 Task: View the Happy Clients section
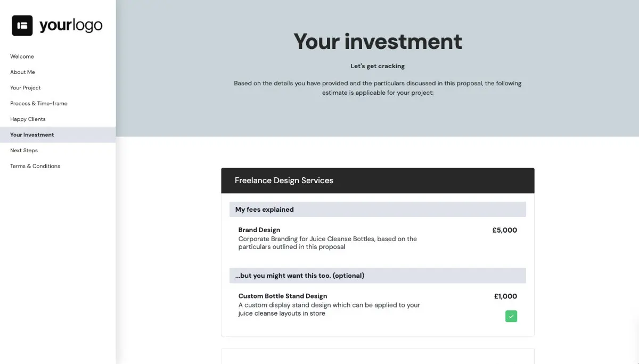(x=28, y=119)
